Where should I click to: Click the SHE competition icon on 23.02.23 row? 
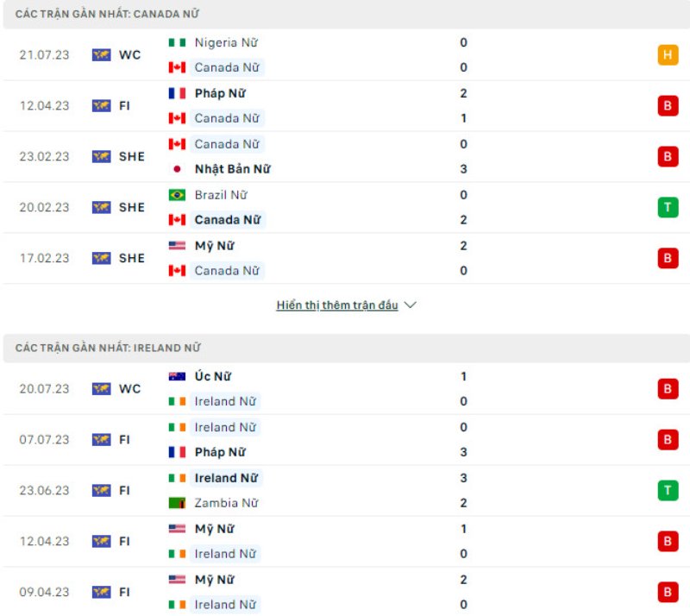pos(101,156)
